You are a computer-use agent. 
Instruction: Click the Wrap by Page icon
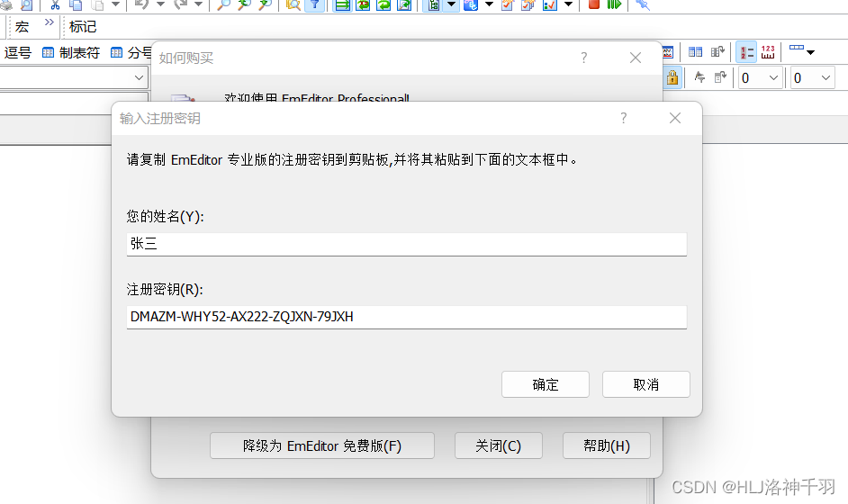tap(404, 4)
